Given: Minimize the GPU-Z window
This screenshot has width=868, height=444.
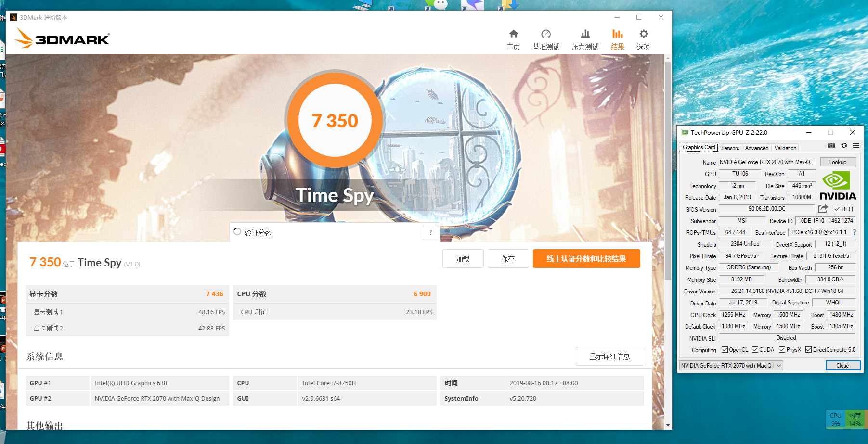Looking at the screenshot, I should (809, 132).
